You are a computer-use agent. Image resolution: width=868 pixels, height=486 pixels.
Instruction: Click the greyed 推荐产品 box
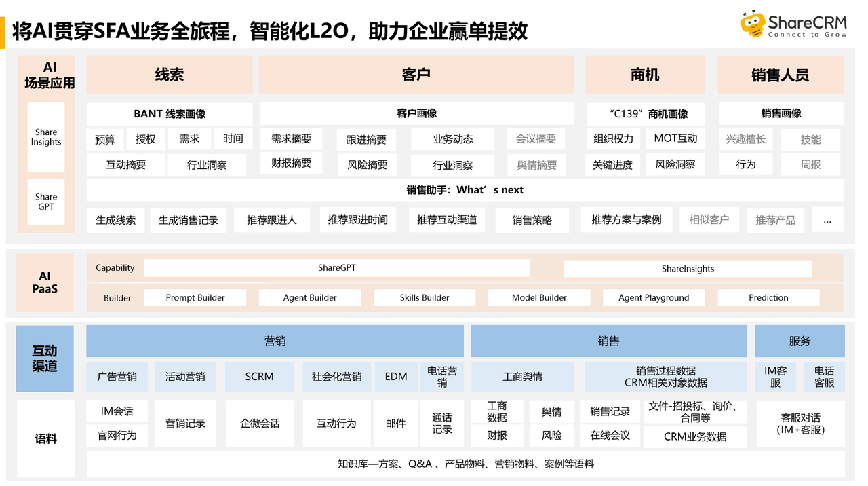(x=776, y=220)
